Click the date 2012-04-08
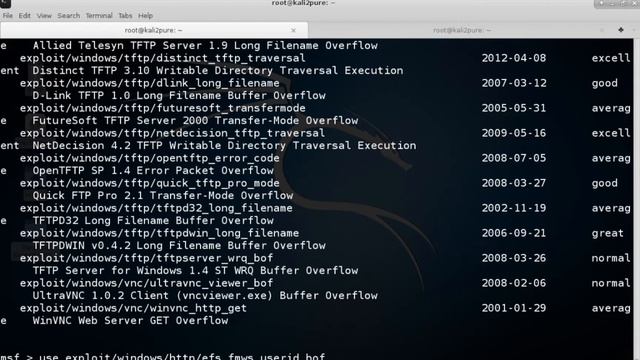This screenshot has height=360, width=640. (514, 58)
